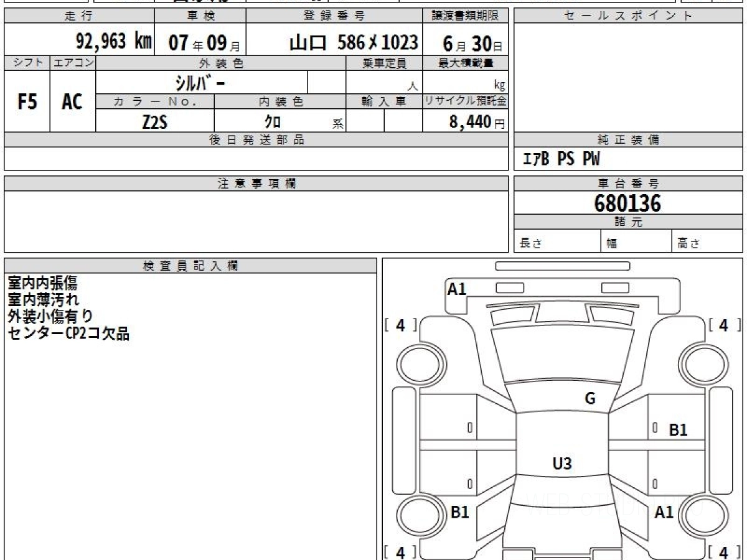Click the A1 mark near the rear wheel
Image resolution: width=747 pixels, height=560 pixels.
pyautogui.click(x=664, y=512)
